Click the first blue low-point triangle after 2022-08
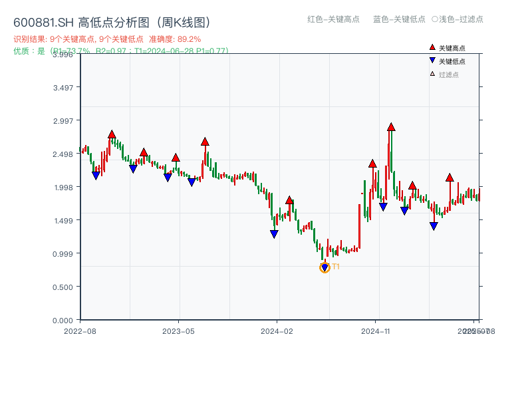The width and height of the screenshot is (532, 399). click(x=96, y=176)
